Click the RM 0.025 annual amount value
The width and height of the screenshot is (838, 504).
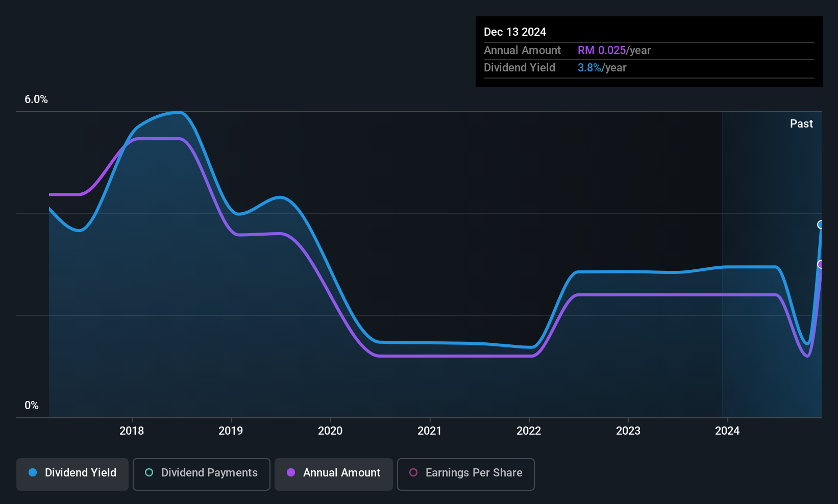(602, 50)
